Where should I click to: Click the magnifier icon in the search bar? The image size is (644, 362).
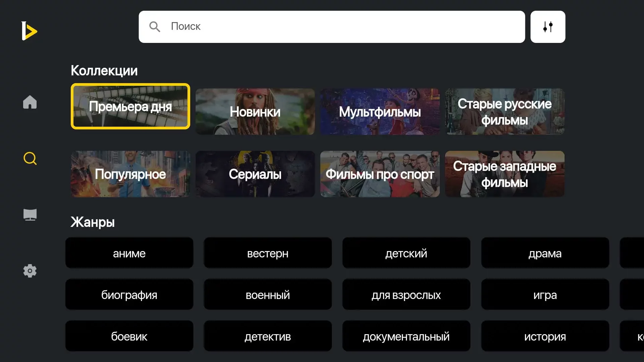[x=155, y=27]
